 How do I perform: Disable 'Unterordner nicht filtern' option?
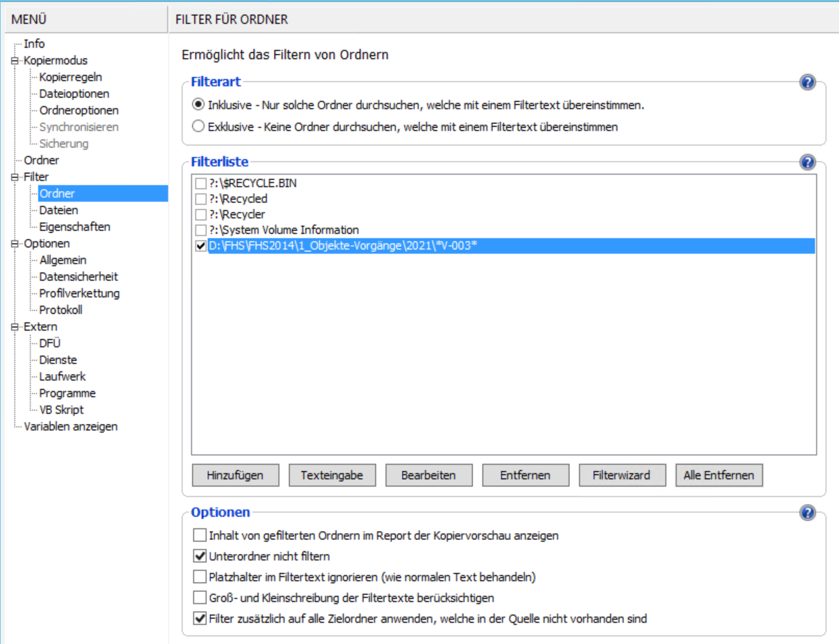[200, 556]
